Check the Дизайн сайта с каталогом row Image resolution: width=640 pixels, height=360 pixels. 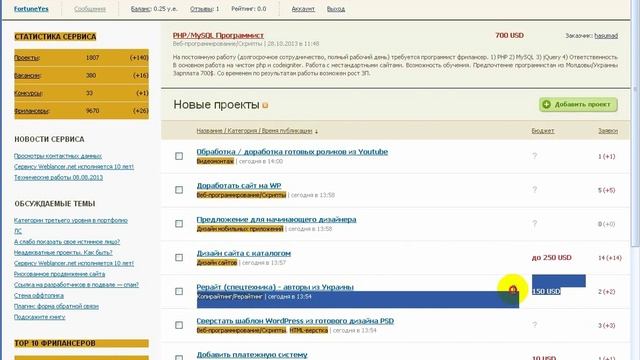(x=179, y=258)
